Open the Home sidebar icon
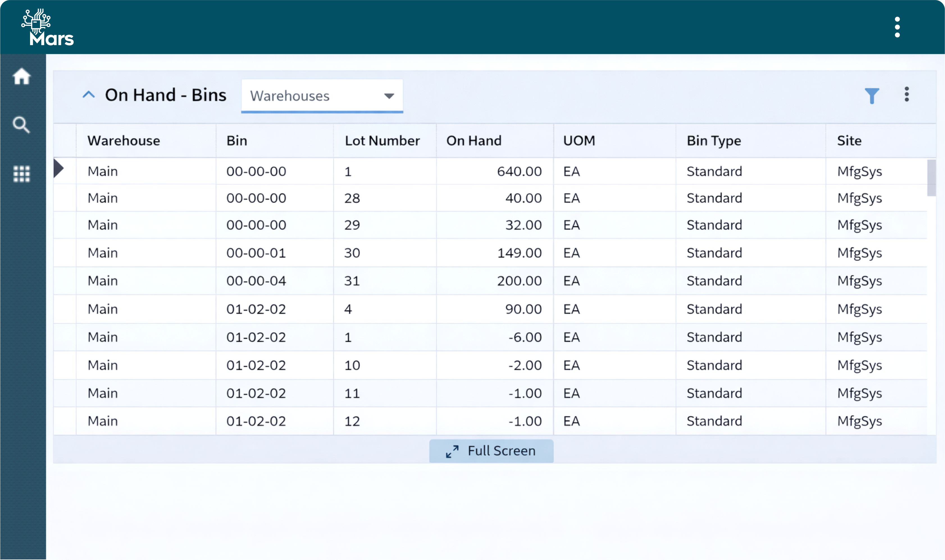 coord(22,77)
